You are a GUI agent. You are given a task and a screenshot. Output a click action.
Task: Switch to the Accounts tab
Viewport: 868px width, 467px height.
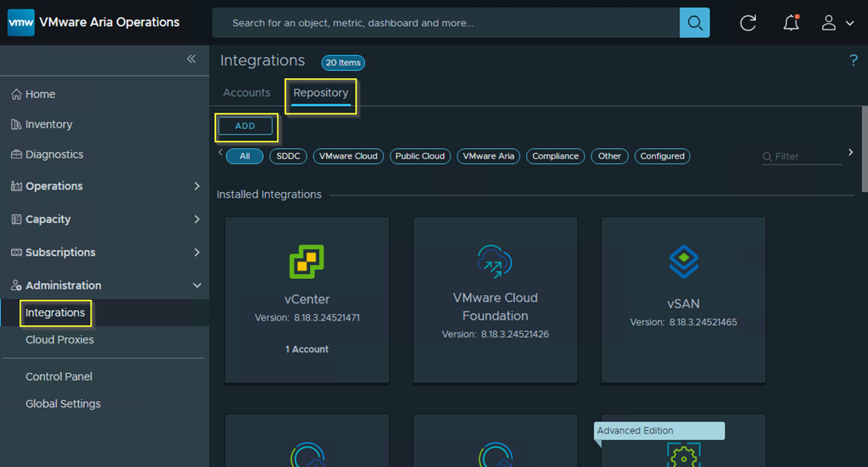click(x=246, y=92)
